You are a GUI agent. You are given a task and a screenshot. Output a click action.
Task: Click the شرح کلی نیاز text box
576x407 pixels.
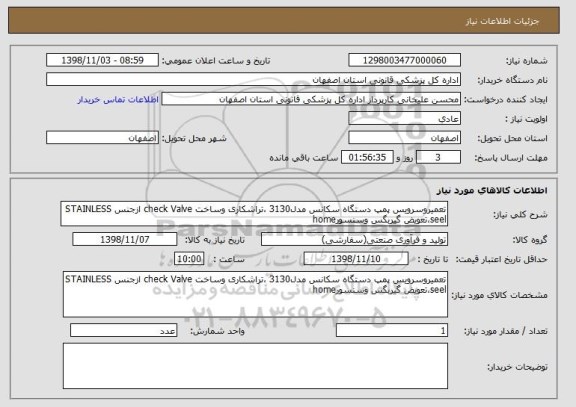coord(254,214)
